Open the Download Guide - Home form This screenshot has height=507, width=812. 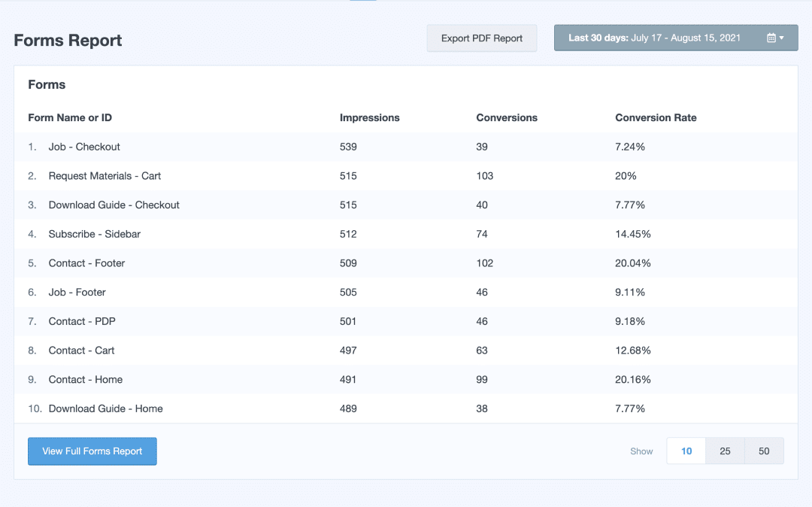105,409
